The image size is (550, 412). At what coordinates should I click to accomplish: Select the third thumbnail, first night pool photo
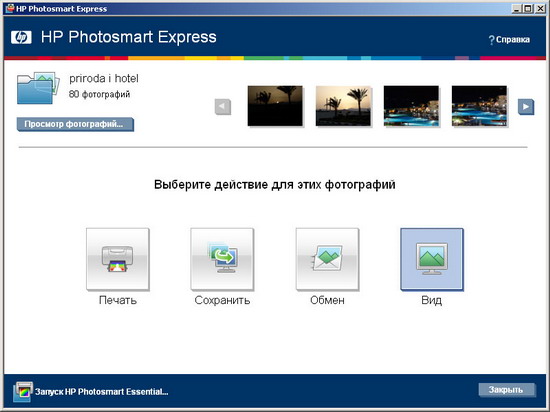tap(411, 106)
